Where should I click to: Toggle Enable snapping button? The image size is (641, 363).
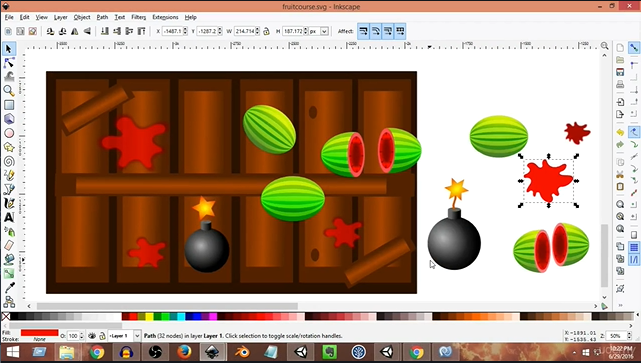click(x=634, y=48)
